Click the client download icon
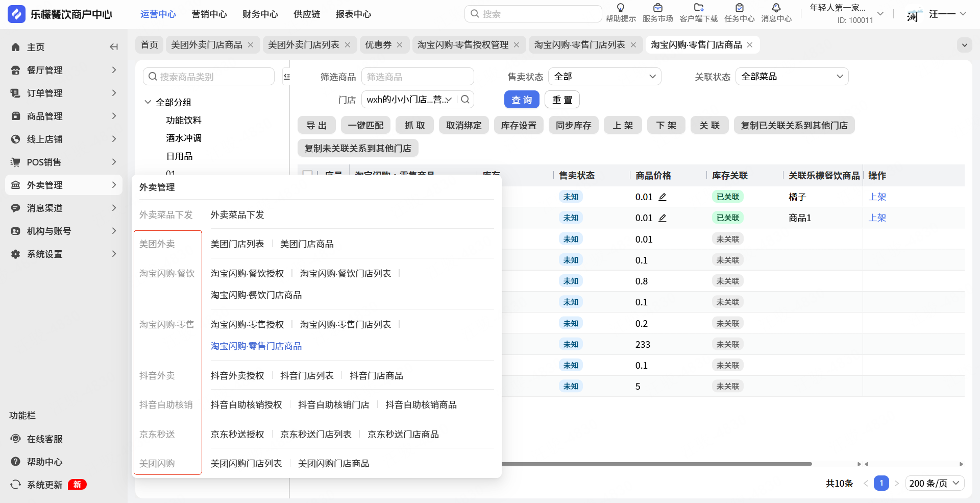The width and height of the screenshot is (980, 503). [x=698, y=8]
